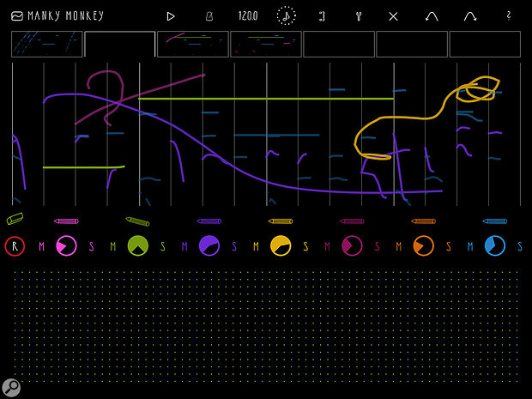The height and width of the screenshot is (399, 532).
Task: Open the song menu next to Manky Monkey title
Action: click(17, 16)
